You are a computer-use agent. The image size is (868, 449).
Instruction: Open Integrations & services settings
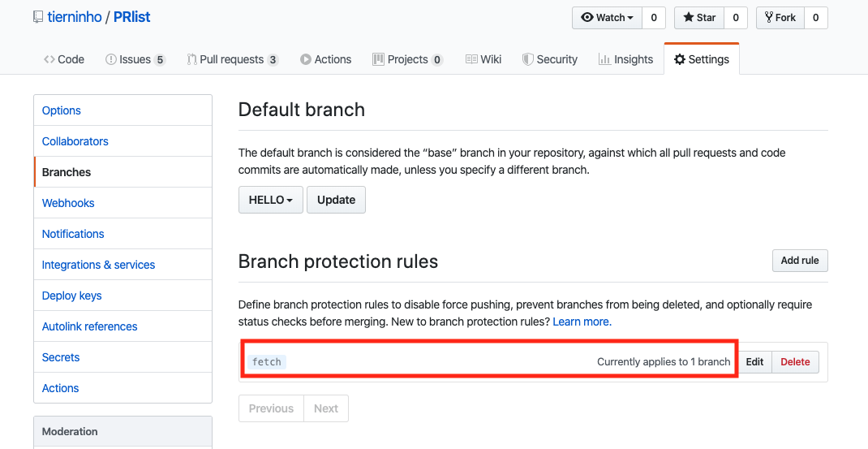122,265
